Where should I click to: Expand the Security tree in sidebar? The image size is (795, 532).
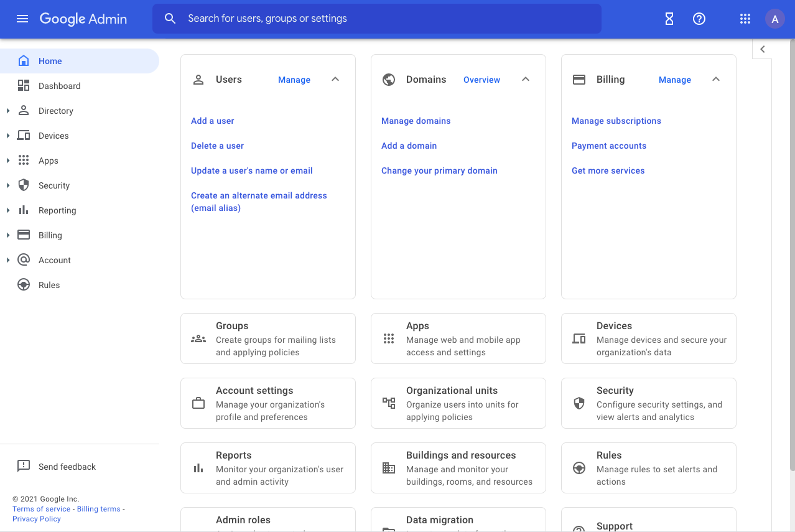point(8,185)
